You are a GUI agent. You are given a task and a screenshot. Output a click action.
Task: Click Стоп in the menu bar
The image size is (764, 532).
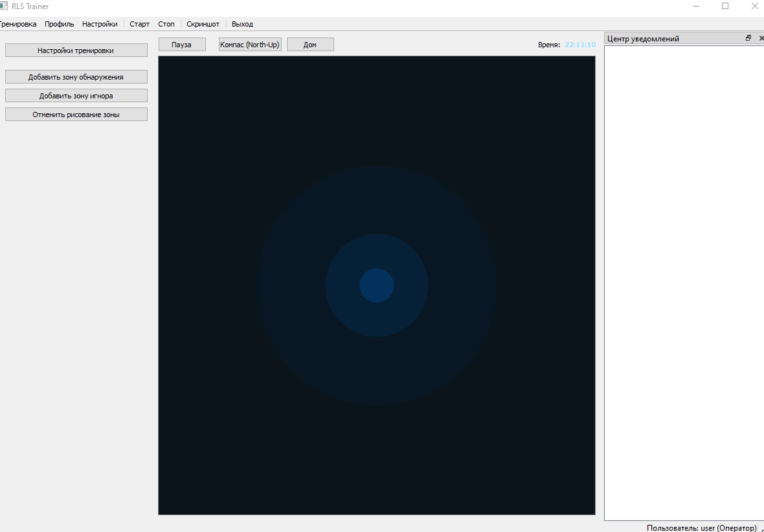(x=166, y=24)
